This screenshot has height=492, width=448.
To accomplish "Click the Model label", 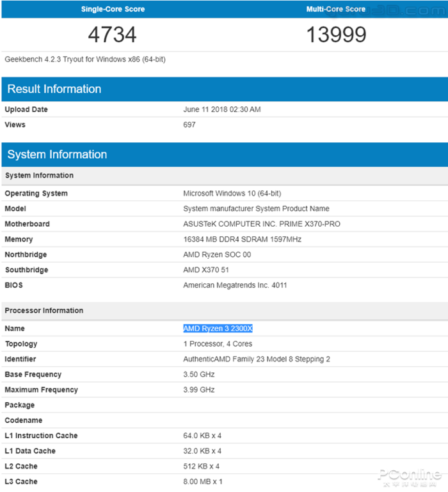I will 15,209.
